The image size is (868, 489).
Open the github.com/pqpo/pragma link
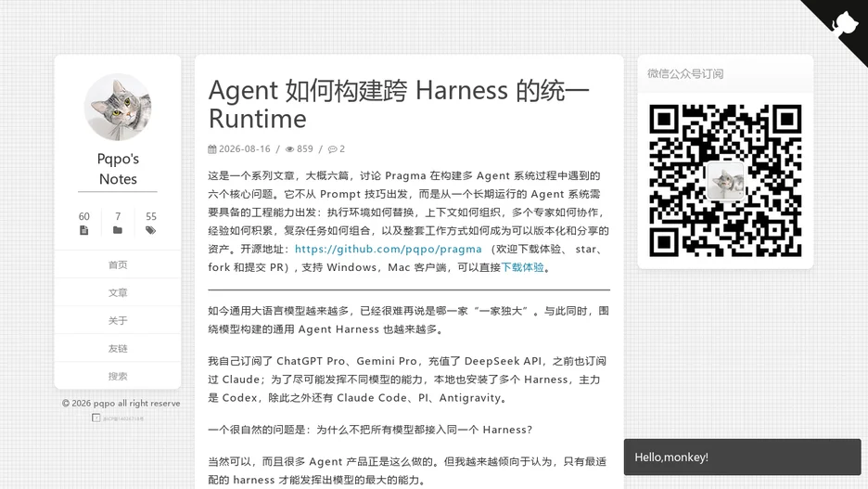[388, 250]
